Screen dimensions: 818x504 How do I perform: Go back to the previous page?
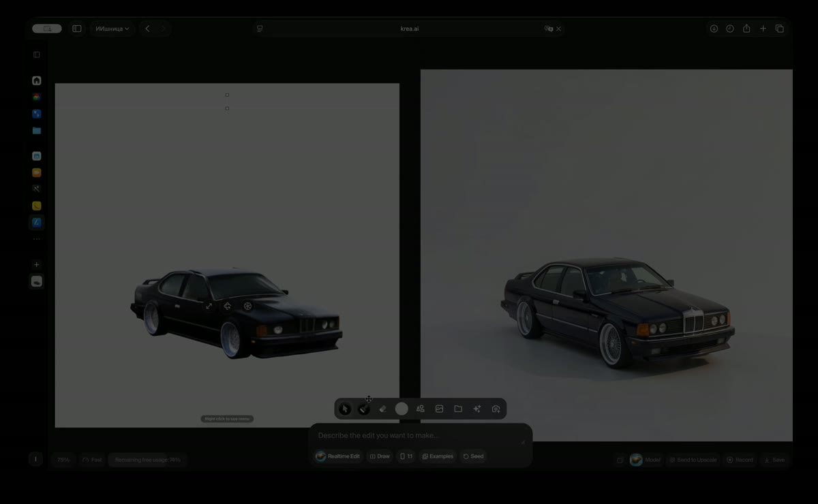coord(147,29)
